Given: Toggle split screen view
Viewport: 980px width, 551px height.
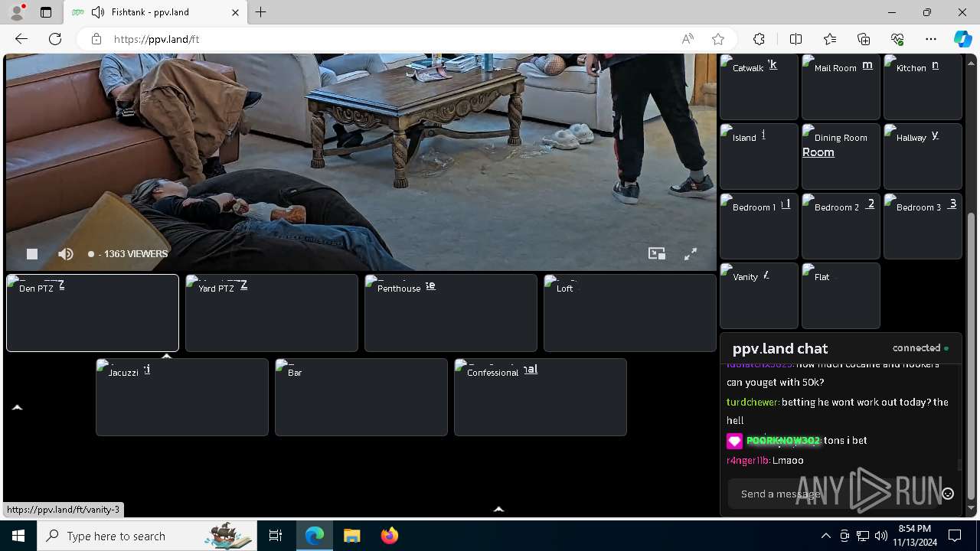Looking at the screenshot, I should (795, 39).
